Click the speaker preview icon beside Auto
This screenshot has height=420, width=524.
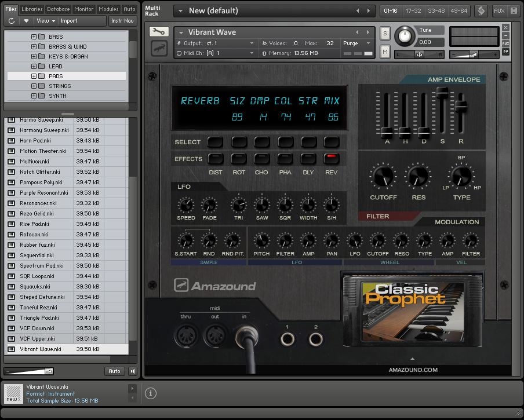pyautogui.click(x=133, y=371)
